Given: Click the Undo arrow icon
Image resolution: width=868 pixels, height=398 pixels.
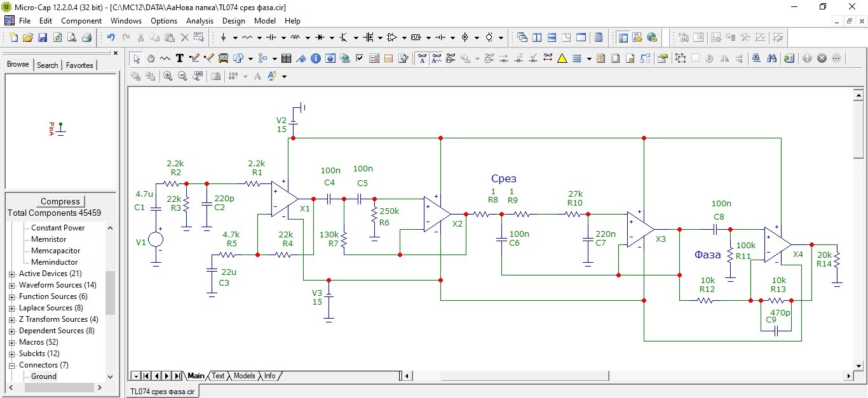Looking at the screenshot, I should (x=111, y=37).
